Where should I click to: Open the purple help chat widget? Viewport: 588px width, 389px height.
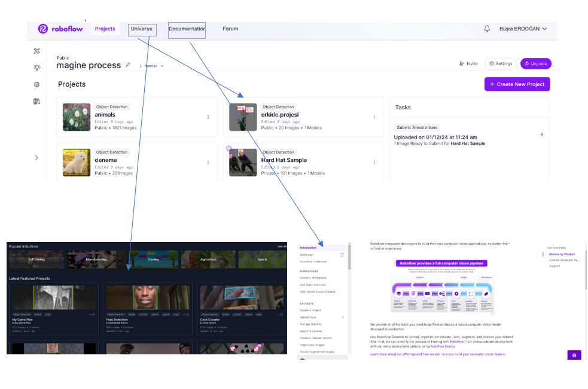pos(574,355)
